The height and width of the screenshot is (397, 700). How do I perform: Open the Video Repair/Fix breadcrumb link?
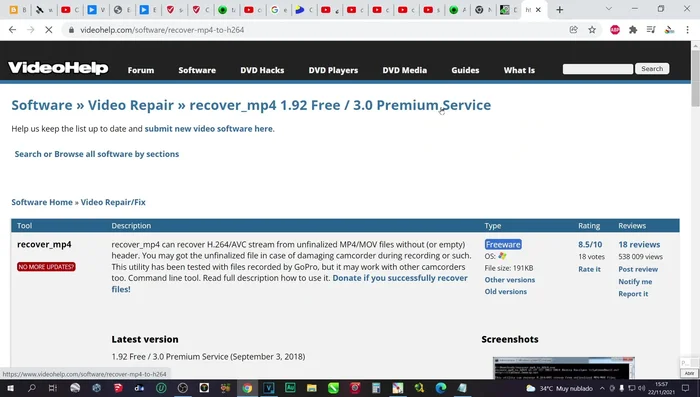pos(113,202)
